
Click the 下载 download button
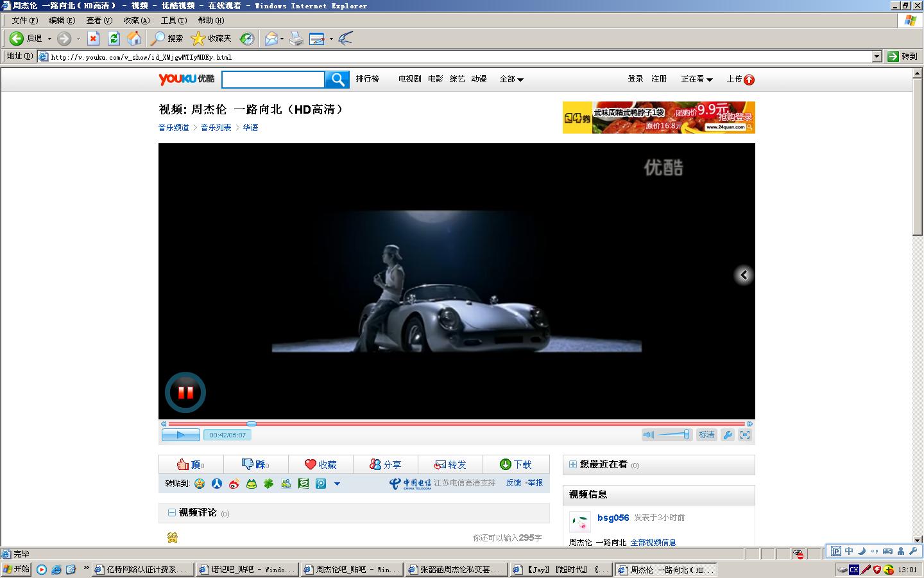pos(515,464)
